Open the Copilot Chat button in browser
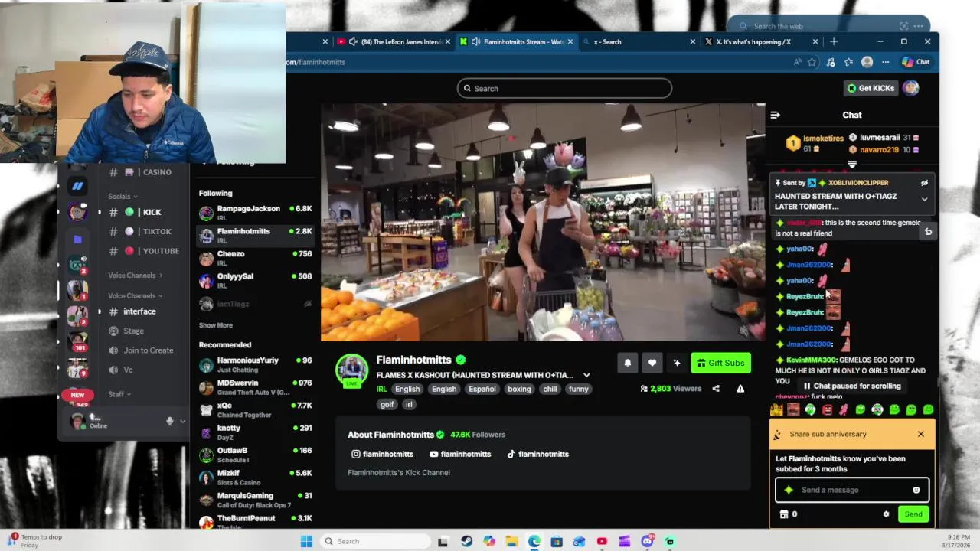 coord(916,62)
